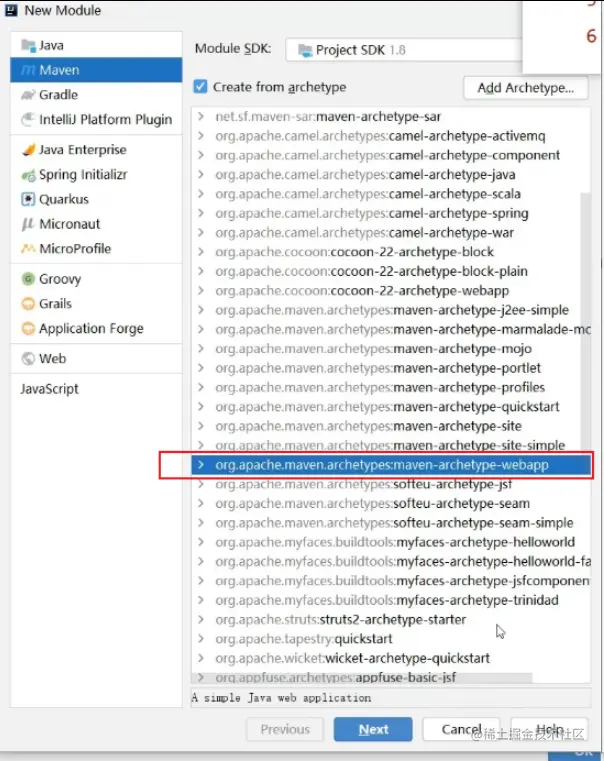The image size is (604, 761).
Task: Select maven-archetype-j2ee-simple row
Action: 391,310
